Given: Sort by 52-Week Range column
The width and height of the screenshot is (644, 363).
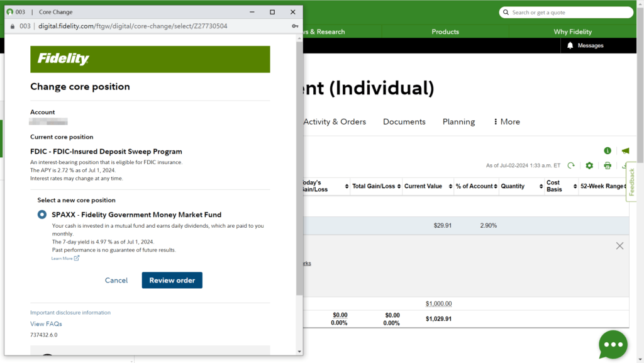Looking at the screenshot, I should [603, 186].
